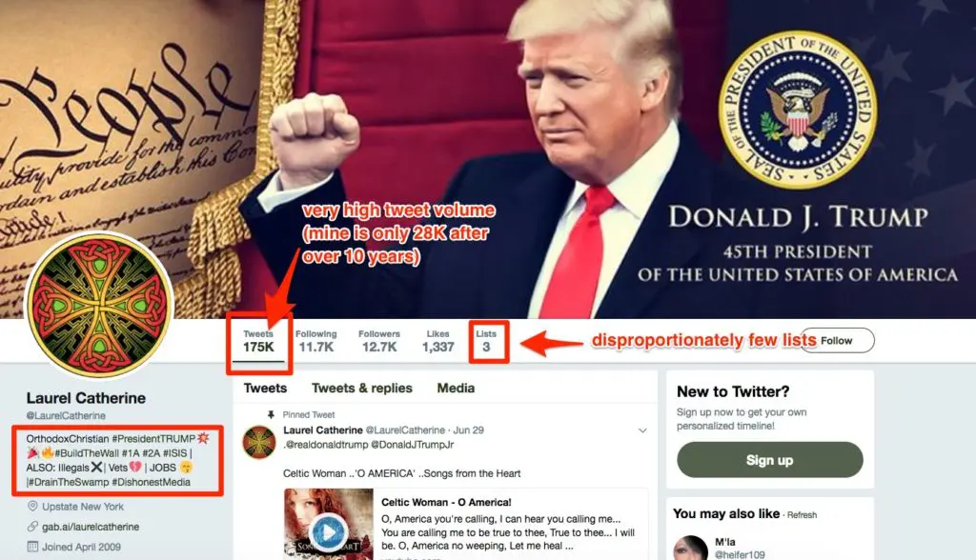Image resolution: width=976 pixels, height=560 pixels.
Task: Click the pinned tweet pin icon
Action: (x=271, y=414)
